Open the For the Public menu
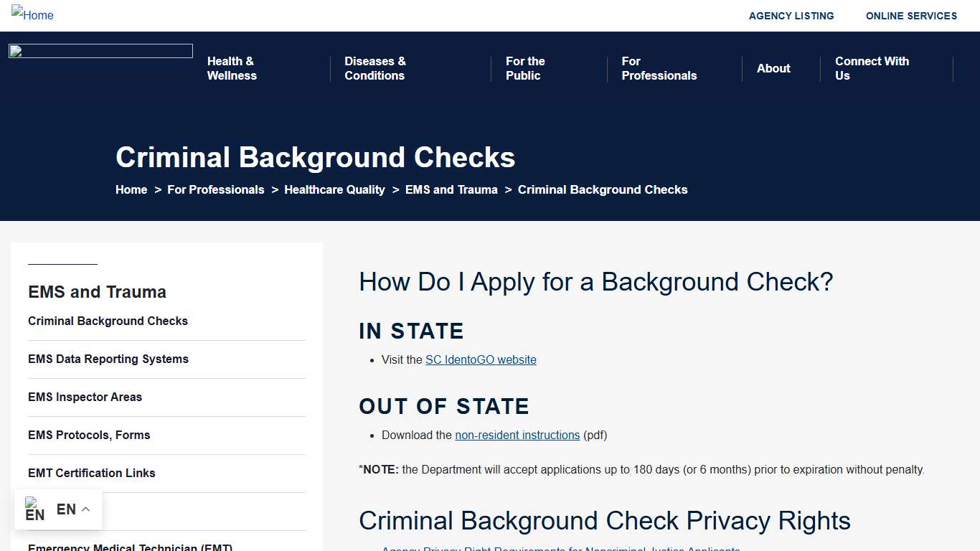980x551 pixels. click(525, 68)
